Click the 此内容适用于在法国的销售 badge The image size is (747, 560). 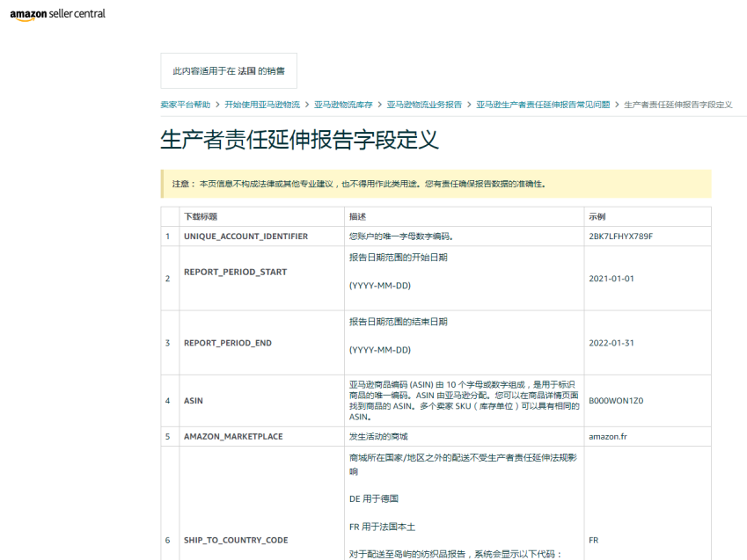(227, 72)
